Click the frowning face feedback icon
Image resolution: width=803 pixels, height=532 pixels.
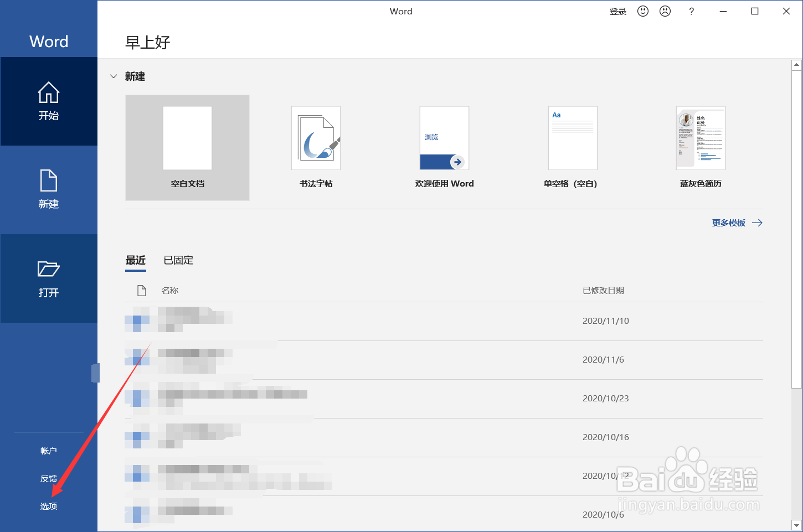(x=665, y=11)
